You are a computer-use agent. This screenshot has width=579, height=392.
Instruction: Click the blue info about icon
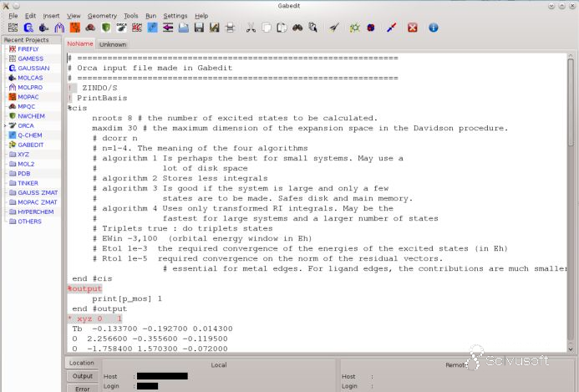click(x=434, y=28)
